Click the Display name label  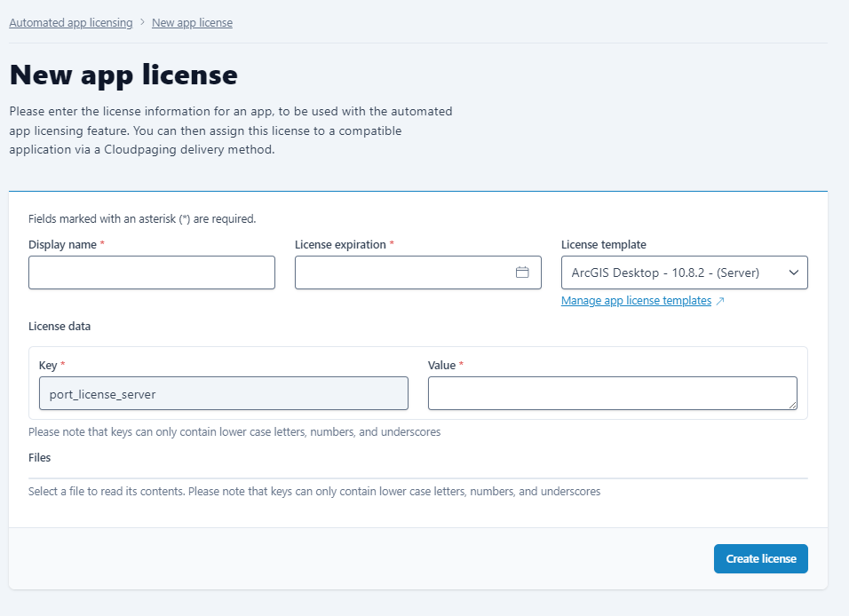pos(62,244)
